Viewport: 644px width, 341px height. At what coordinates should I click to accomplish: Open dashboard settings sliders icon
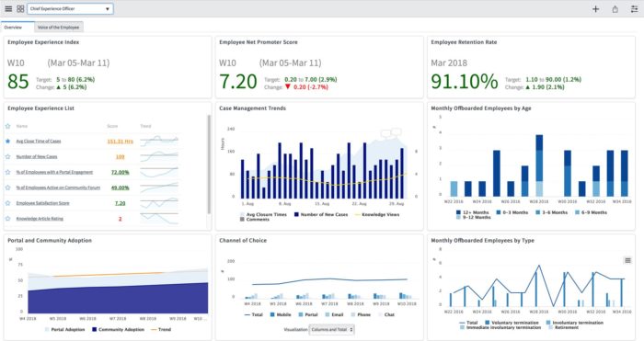(x=634, y=9)
